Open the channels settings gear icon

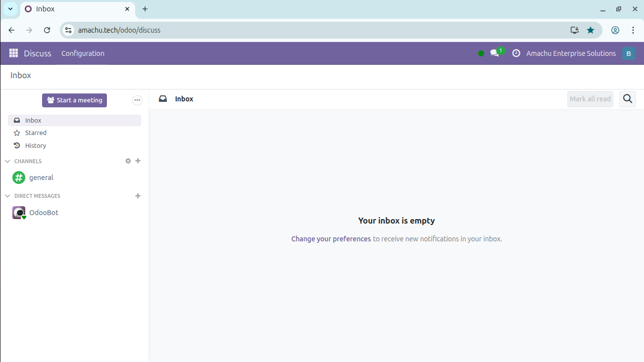tap(128, 161)
